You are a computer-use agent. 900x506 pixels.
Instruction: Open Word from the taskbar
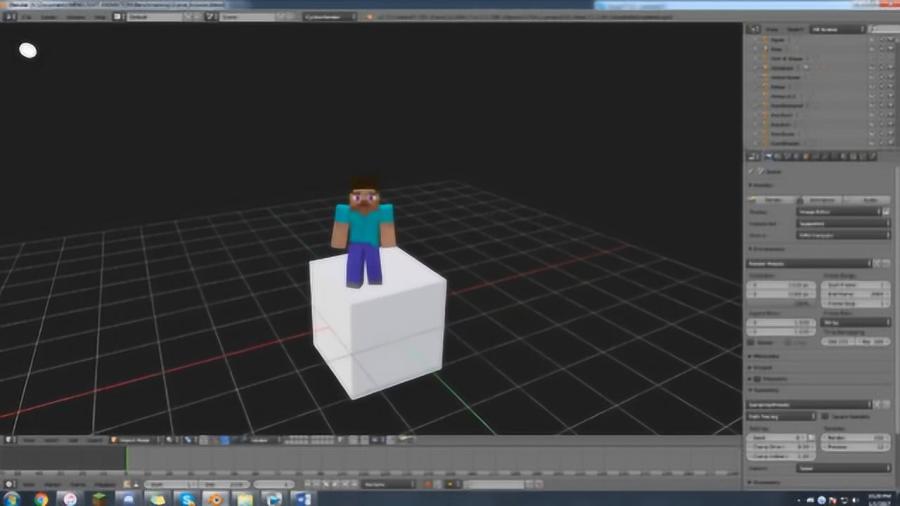pyautogui.click(x=302, y=499)
